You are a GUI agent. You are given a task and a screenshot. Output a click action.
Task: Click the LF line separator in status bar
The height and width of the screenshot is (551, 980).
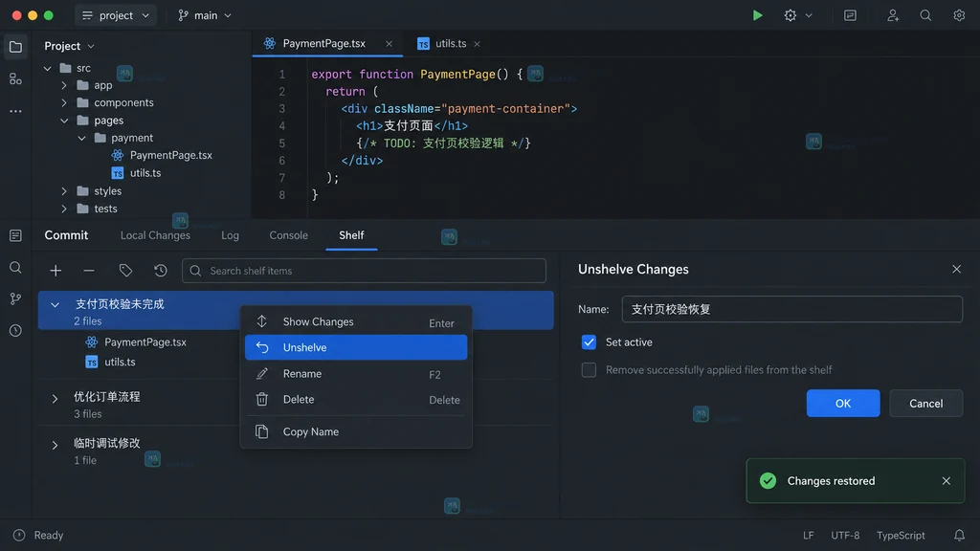pyautogui.click(x=808, y=536)
